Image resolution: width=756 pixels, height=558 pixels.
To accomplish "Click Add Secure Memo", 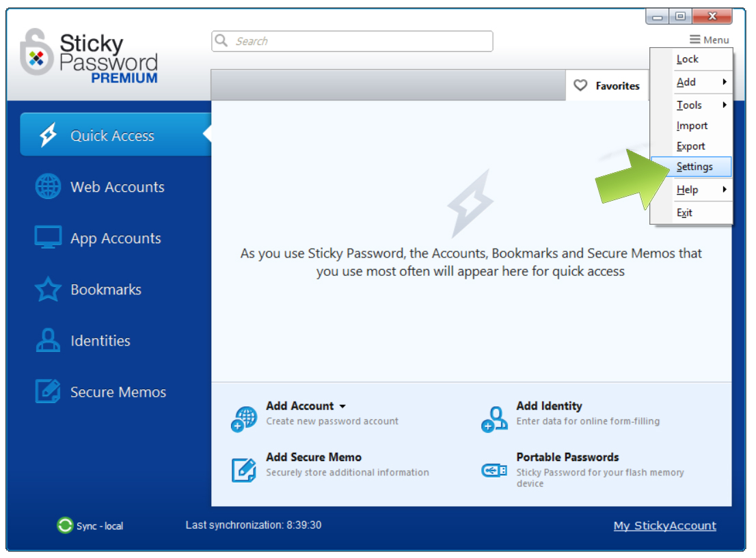I will [314, 457].
